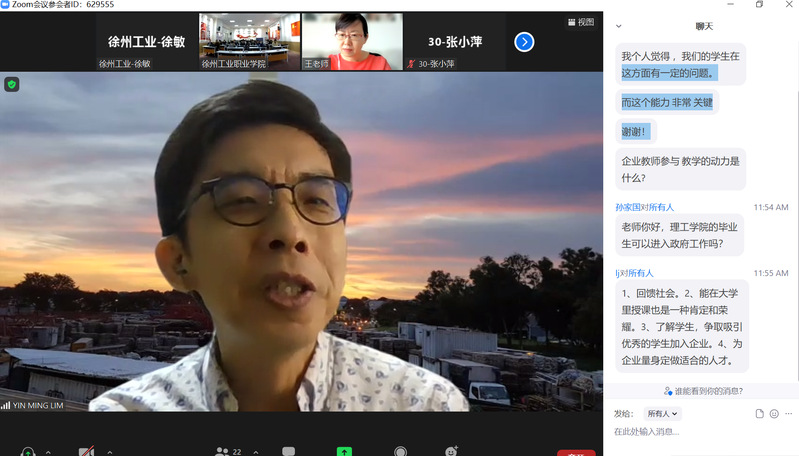Click the 谁能看到你的消息? link
799x456 pixels.
pyautogui.click(x=703, y=391)
